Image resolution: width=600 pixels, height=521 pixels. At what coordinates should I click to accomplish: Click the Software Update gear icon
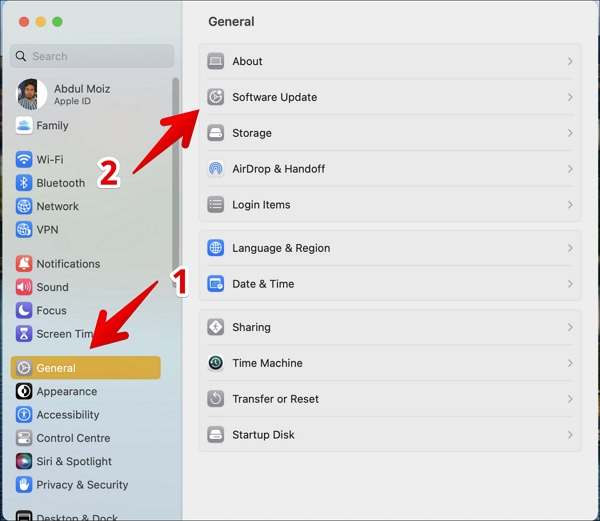pos(215,97)
